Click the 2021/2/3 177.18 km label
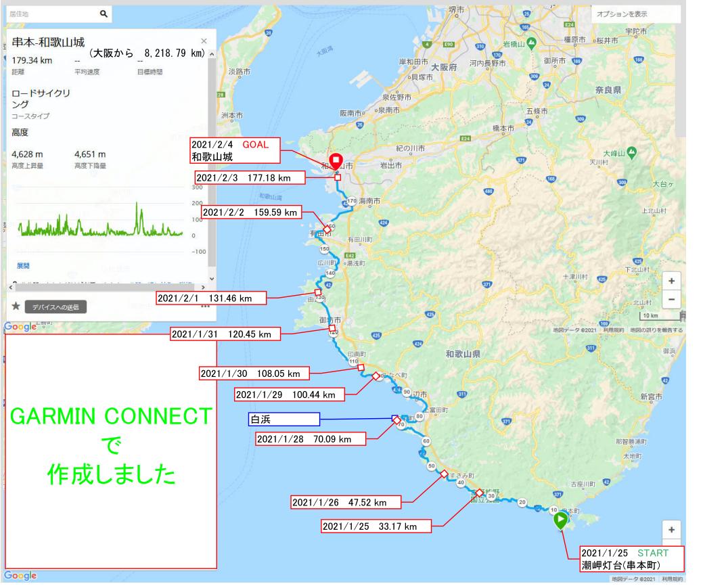 point(250,177)
